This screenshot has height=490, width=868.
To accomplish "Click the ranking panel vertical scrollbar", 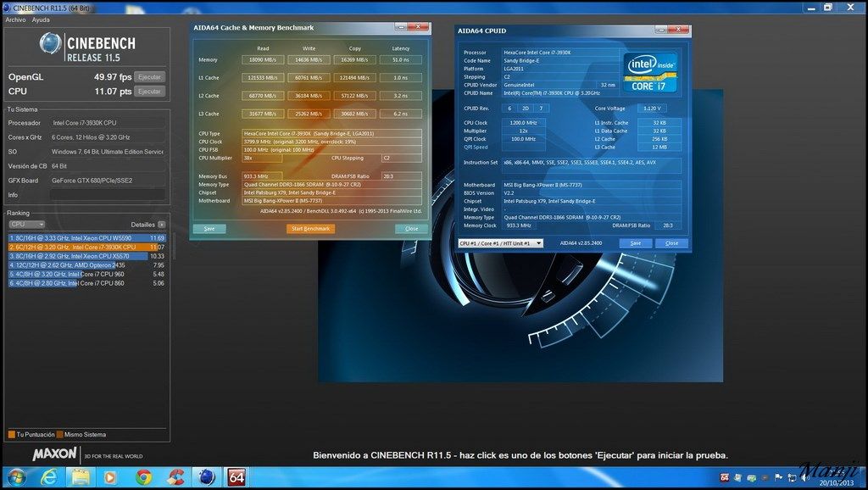I will [174, 247].
